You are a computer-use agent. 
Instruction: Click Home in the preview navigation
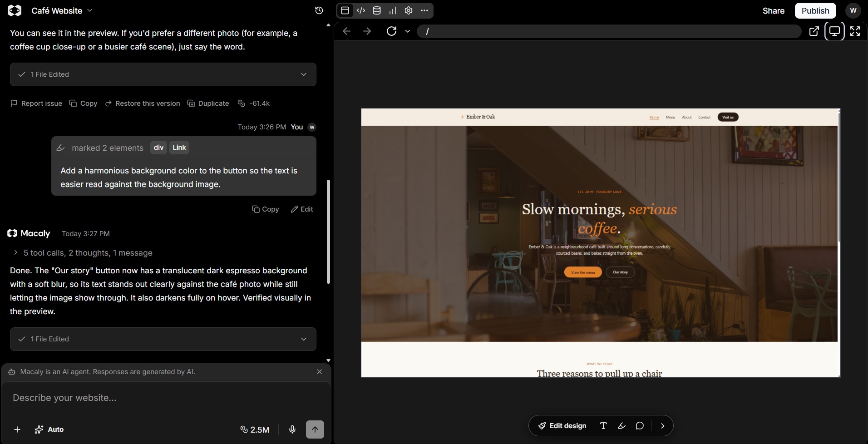654,117
